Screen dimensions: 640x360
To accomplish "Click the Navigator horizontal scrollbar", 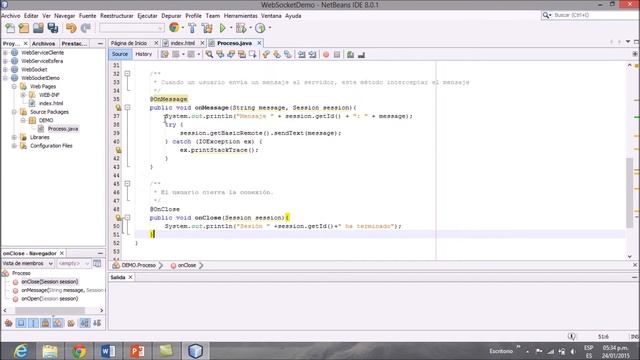I will pos(50,311).
